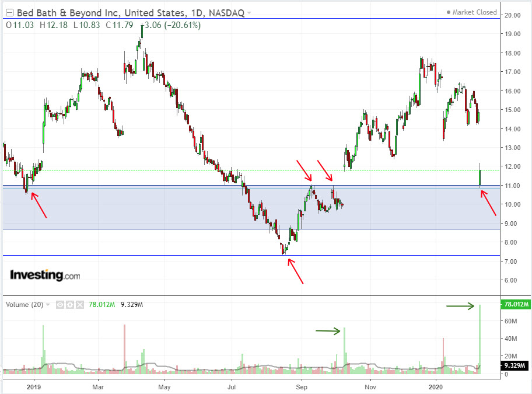The height and width of the screenshot is (394, 532).
Task: Click the black 9.329M volume axis tag
Action: point(514,365)
